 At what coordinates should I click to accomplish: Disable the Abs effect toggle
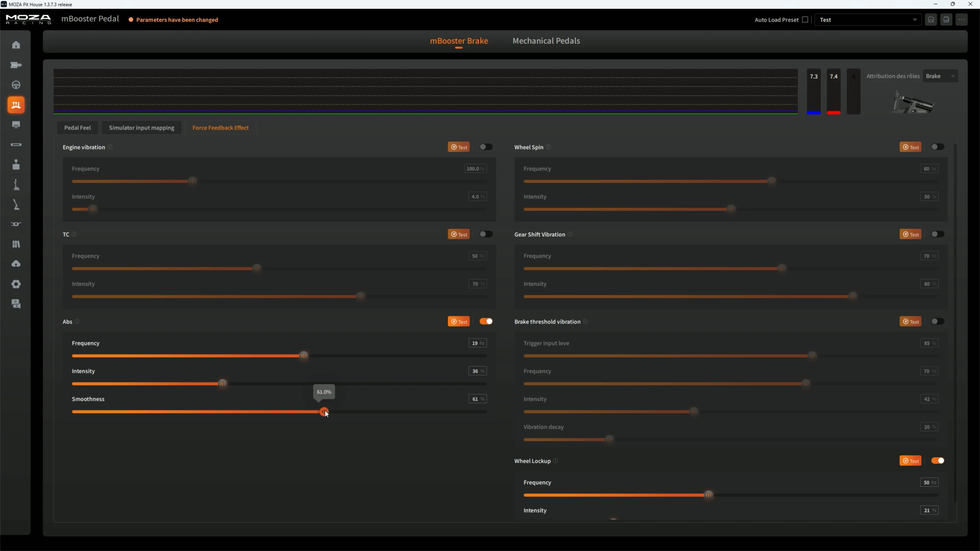(486, 321)
